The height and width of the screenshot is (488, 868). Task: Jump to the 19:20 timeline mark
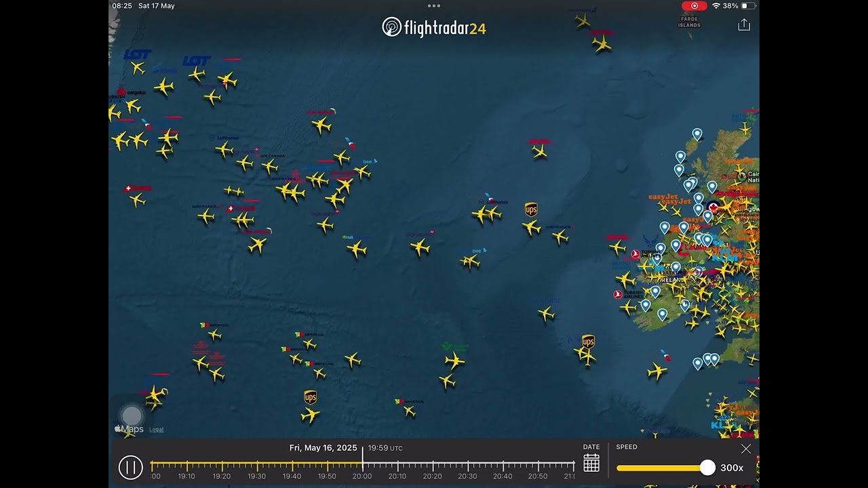click(x=222, y=476)
